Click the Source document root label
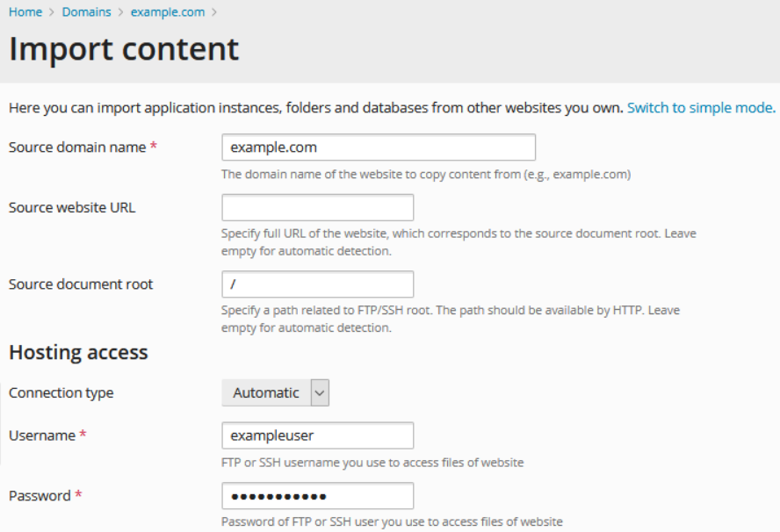The height and width of the screenshot is (532, 780). (x=81, y=284)
